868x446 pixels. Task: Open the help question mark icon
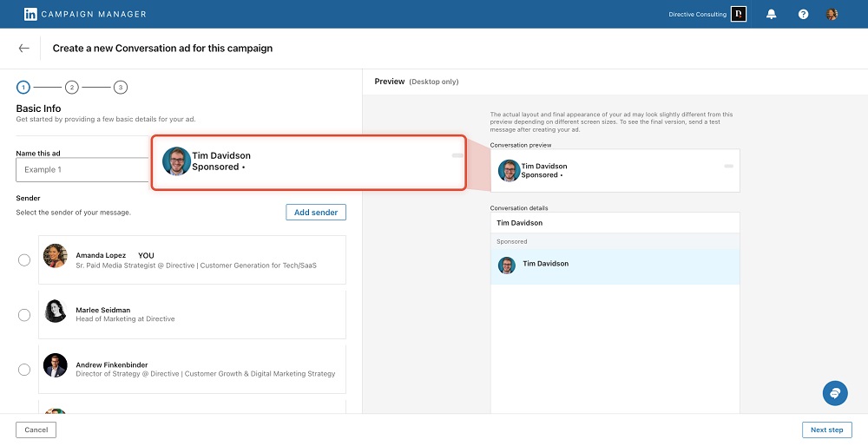[x=803, y=15]
